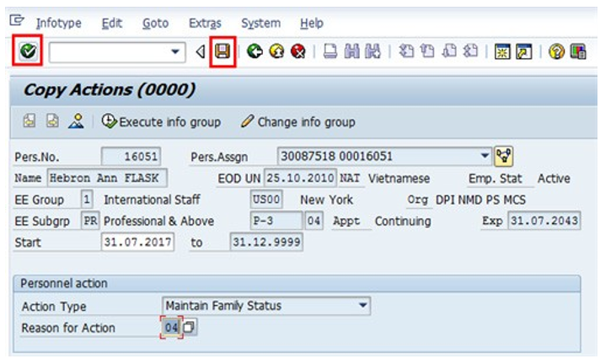Click the person overview icon below title
This screenshot has width=600, height=364.
77,121
